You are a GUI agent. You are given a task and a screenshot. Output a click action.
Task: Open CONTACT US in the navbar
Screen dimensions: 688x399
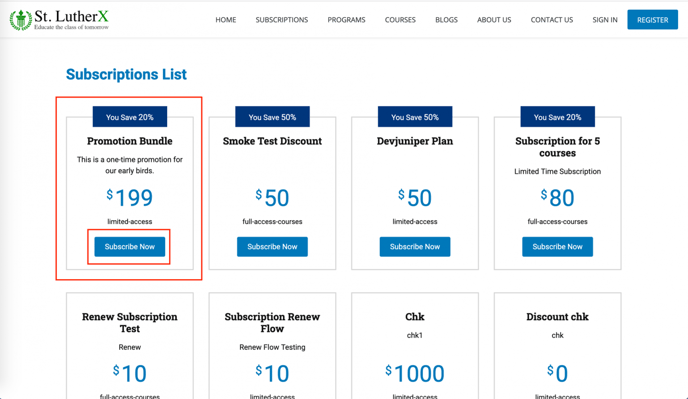[x=552, y=20]
